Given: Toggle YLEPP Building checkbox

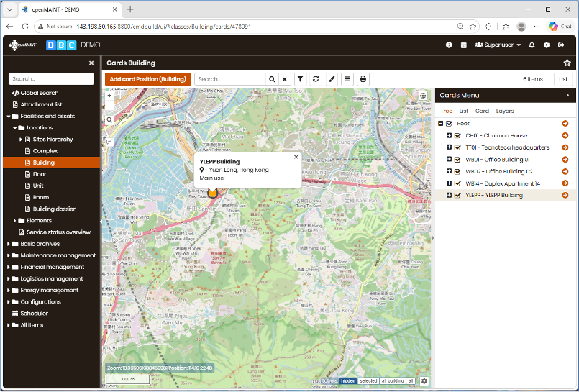Looking at the screenshot, I should tap(457, 195).
